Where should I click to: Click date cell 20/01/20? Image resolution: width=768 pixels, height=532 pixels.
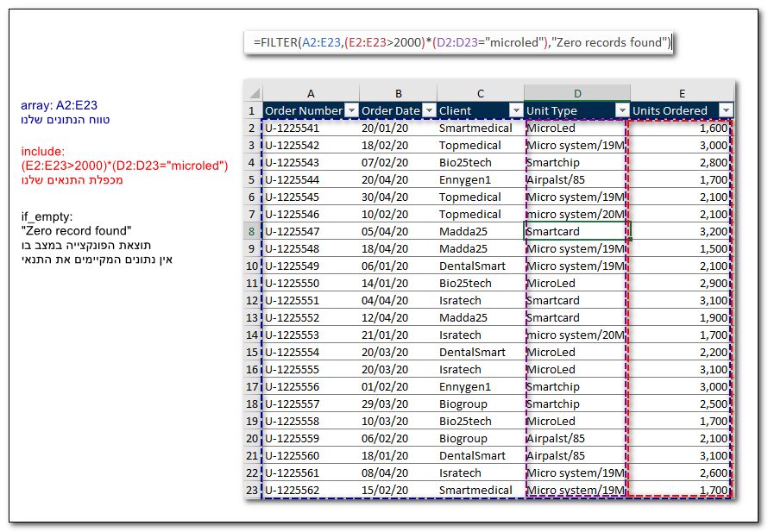(x=398, y=128)
